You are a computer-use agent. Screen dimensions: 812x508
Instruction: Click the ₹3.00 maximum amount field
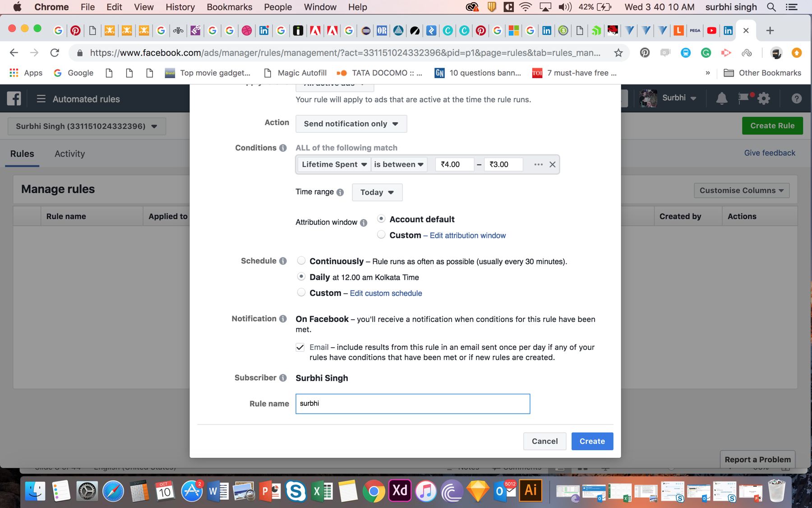(503, 164)
